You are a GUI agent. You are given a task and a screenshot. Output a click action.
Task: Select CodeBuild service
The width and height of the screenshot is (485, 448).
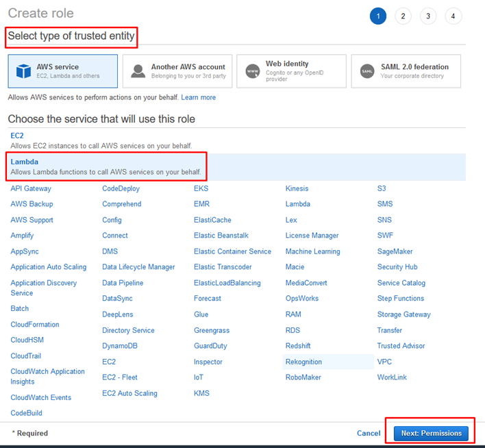click(x=26, y=413)
